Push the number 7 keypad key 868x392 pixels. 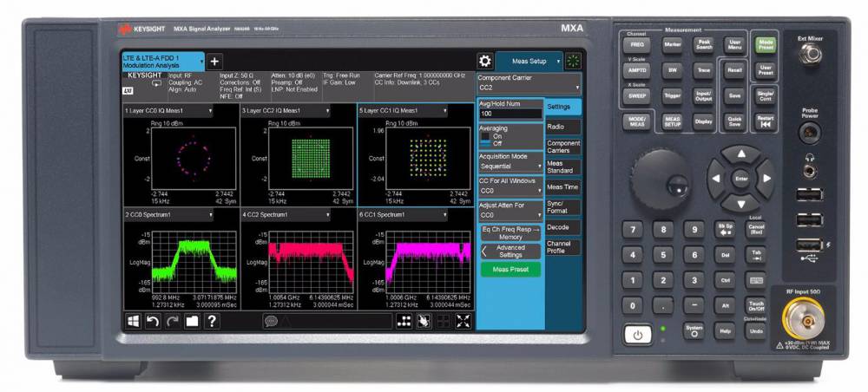(632, 229)
